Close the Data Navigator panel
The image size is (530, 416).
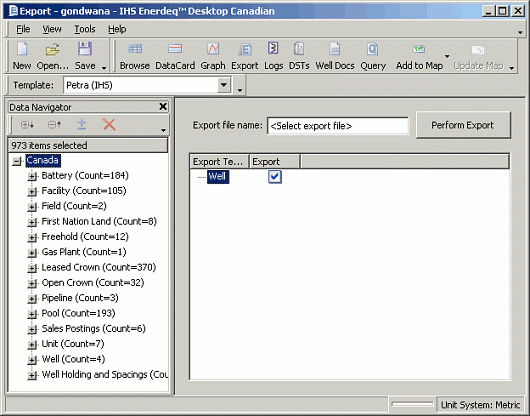[x=163, y=107]
